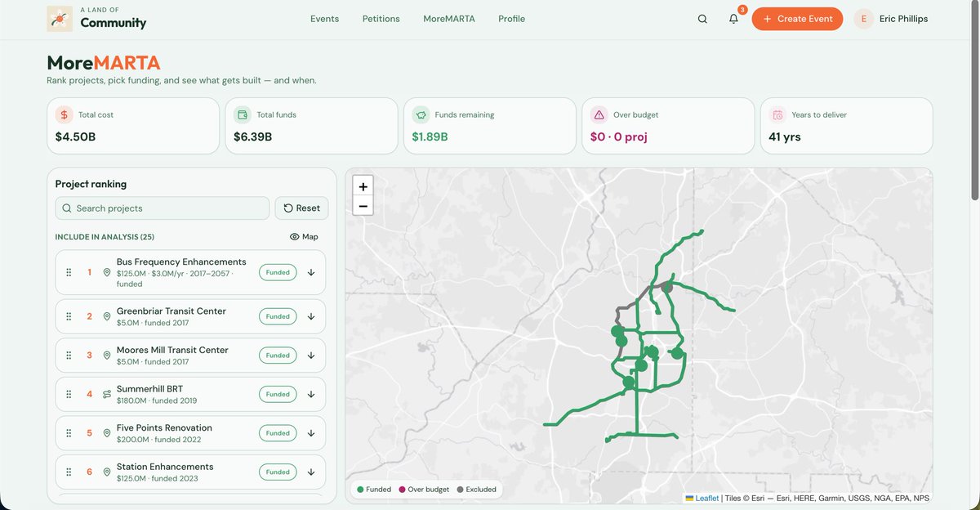Click the Over budget warning triangle icon

tap(599, 114)
